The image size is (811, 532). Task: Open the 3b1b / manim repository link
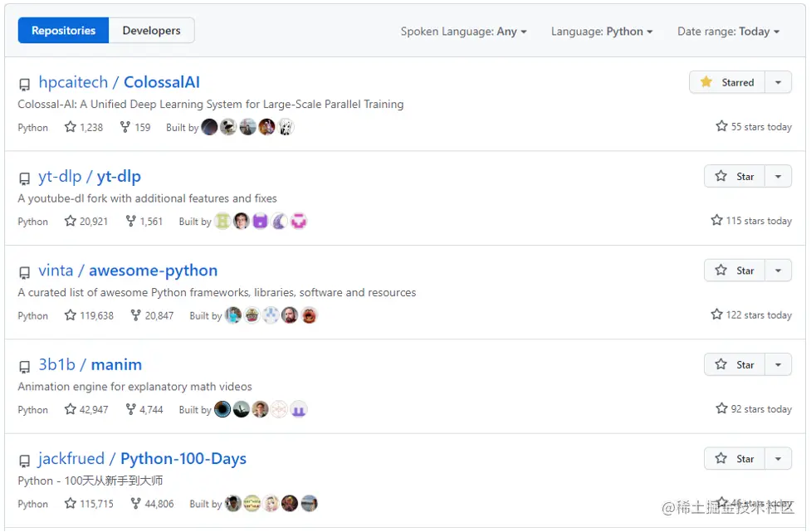click(90, 364)
